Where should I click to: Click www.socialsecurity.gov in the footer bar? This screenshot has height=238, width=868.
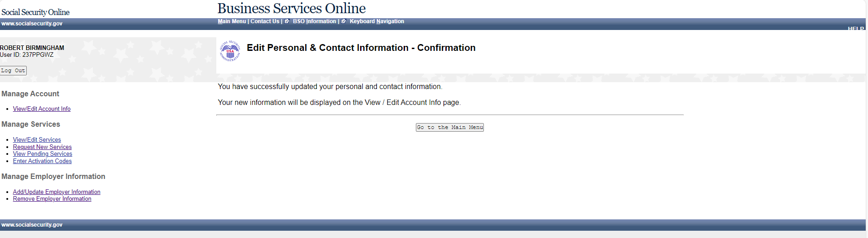(x=32, y=225)
